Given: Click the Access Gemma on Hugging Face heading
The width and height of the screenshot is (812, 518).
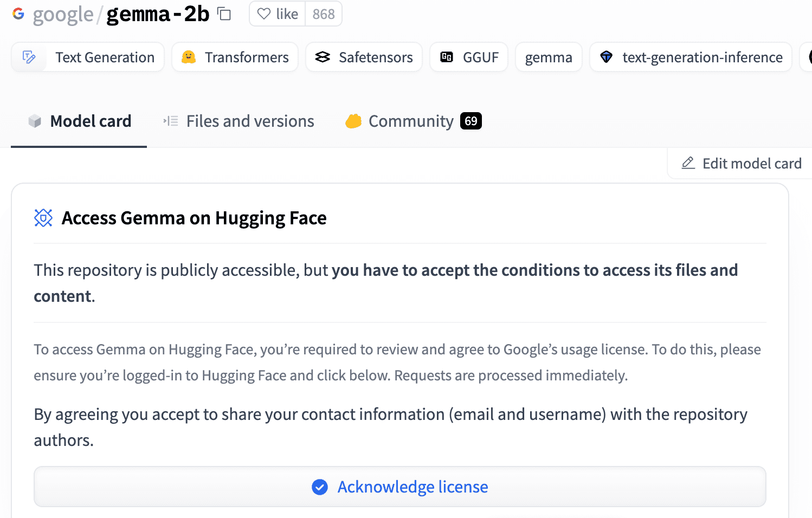Looking at the screenshot, I should 194,218.
